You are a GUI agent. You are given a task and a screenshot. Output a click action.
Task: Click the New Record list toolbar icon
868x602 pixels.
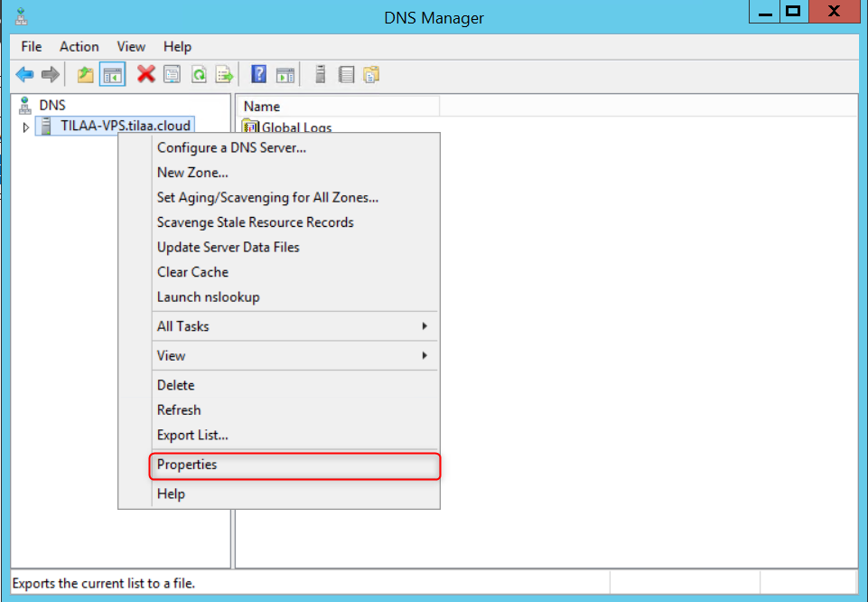click(346, 74)
